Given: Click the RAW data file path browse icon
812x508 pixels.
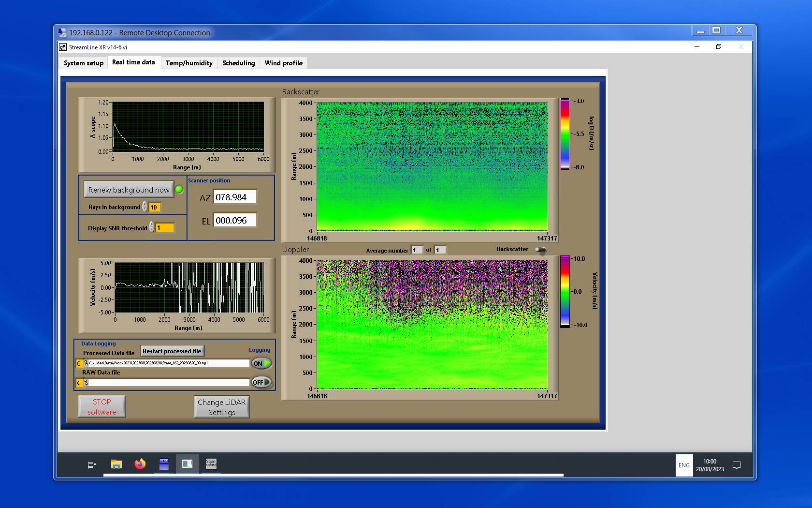Looking at the screenshot, I should (x=86, y=383).
